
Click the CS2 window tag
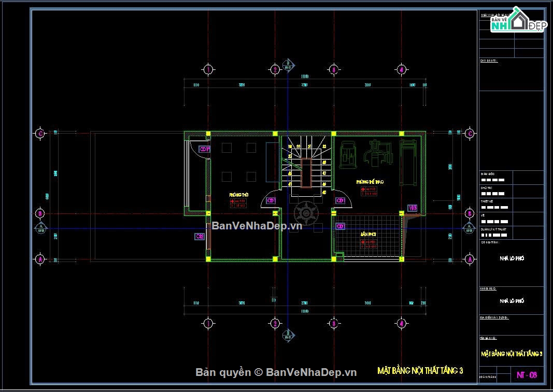[200, 237]
